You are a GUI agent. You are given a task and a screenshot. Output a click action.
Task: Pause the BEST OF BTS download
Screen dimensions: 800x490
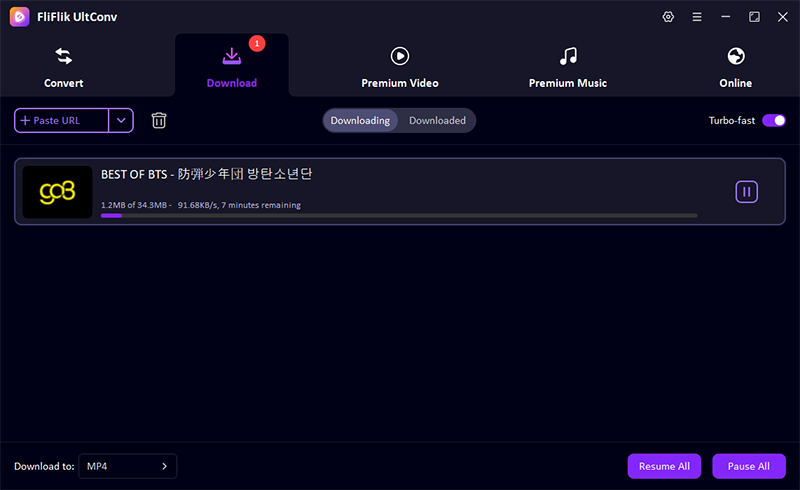coord(746,192)
